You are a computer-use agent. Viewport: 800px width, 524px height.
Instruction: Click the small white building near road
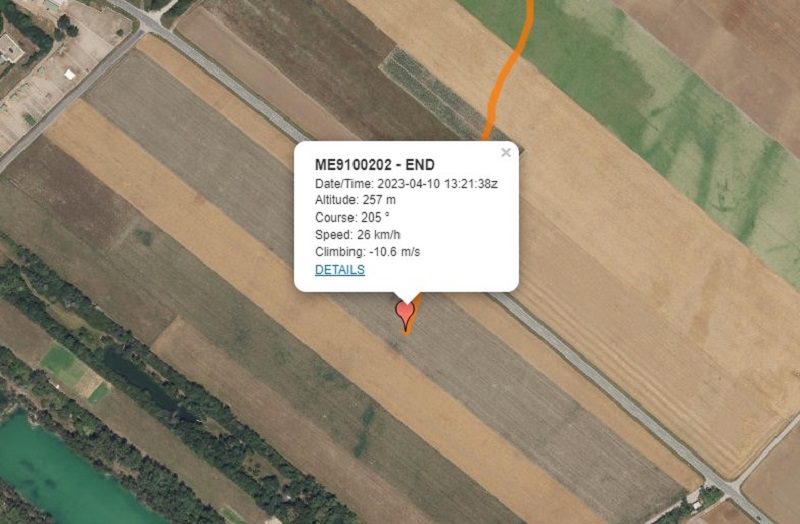pyautogui.click(x=70, y=74)
